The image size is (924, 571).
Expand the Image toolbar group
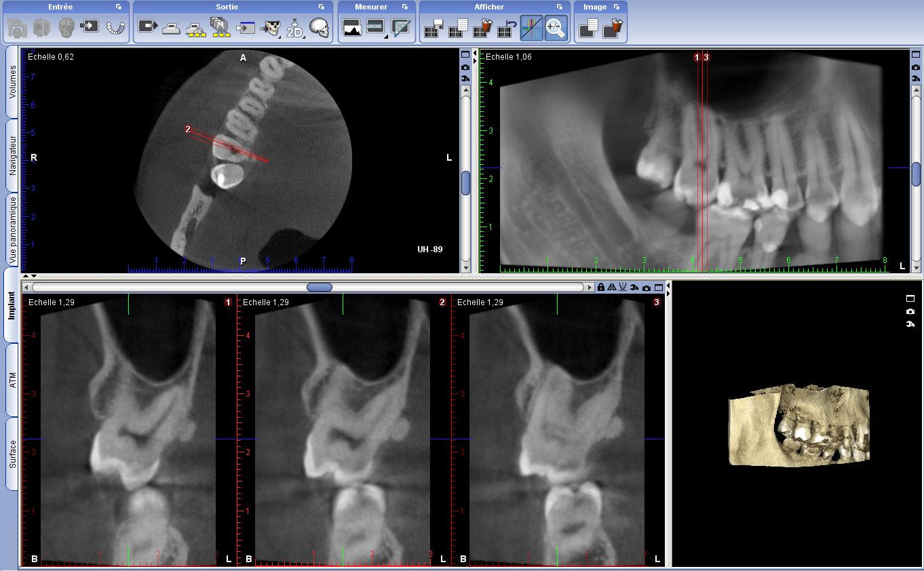(x=617, y=7)
